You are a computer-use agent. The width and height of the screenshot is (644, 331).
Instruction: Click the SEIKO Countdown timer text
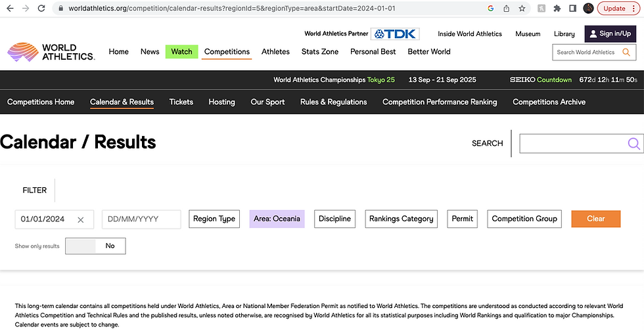point(573,79)
